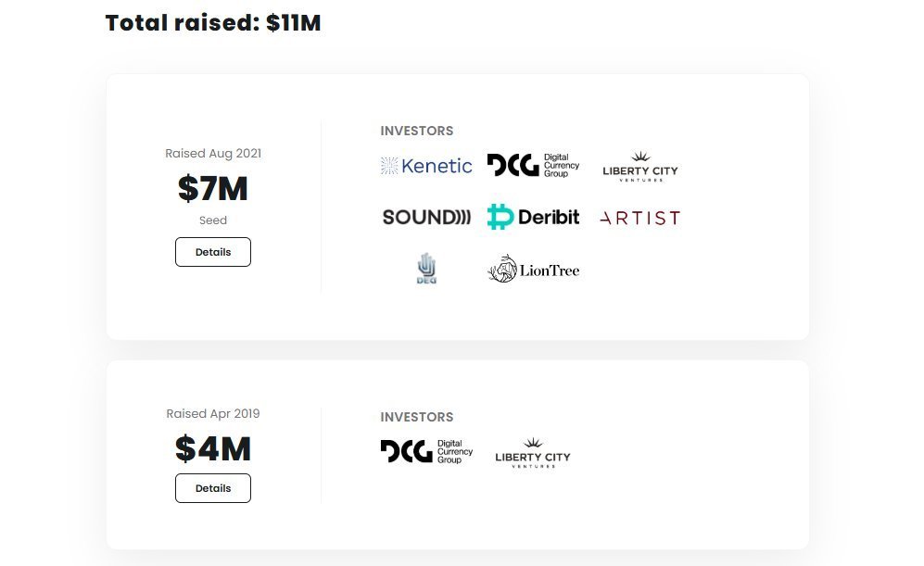Select the Raised Aug 2021 label

213,153
